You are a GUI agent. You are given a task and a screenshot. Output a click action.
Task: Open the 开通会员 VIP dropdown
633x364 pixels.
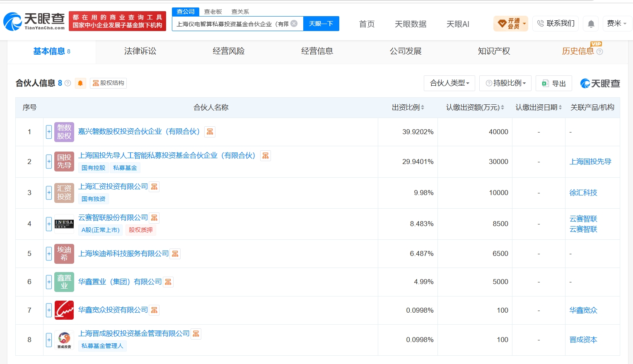[511, 24]
